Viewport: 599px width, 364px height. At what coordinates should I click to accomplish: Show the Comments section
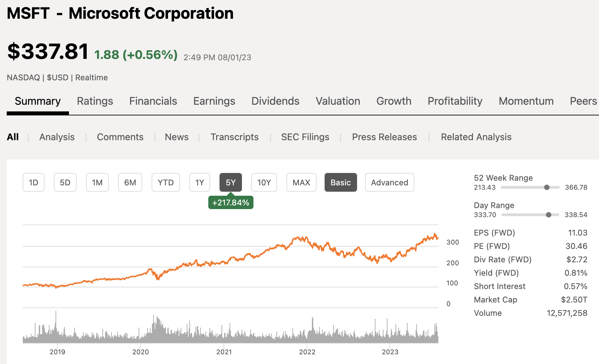click(120, 137)
